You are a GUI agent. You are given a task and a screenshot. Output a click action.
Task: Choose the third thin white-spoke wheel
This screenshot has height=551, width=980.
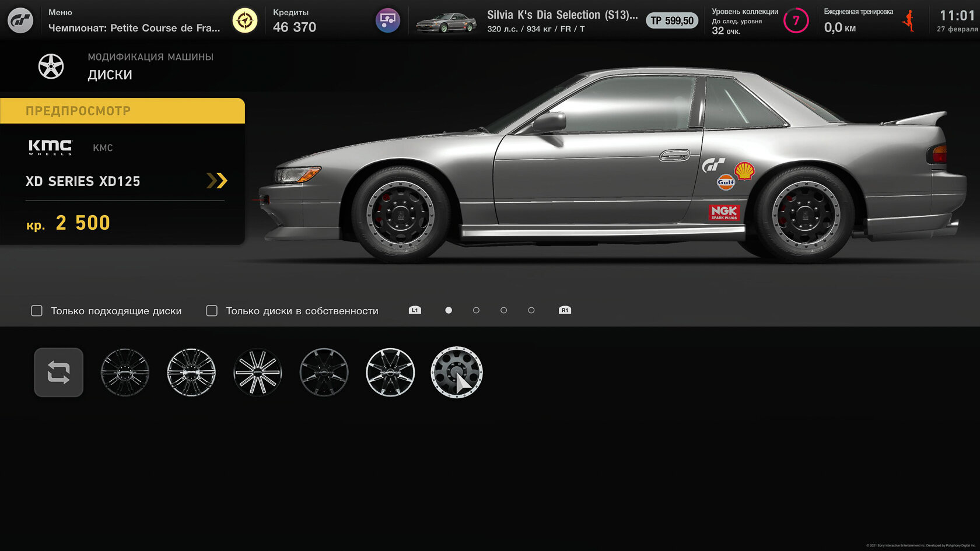(x=257, y=372)
